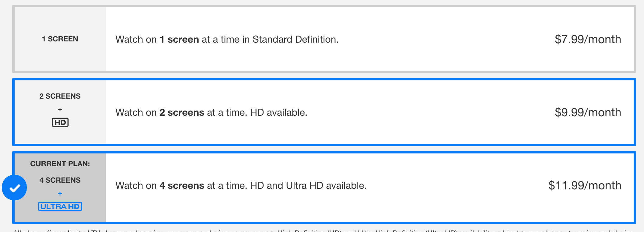Expand the CURRENT PLAN details
The width and height of the screenshot is (644, 232).
pyautogui.click(x=323, y=186)
